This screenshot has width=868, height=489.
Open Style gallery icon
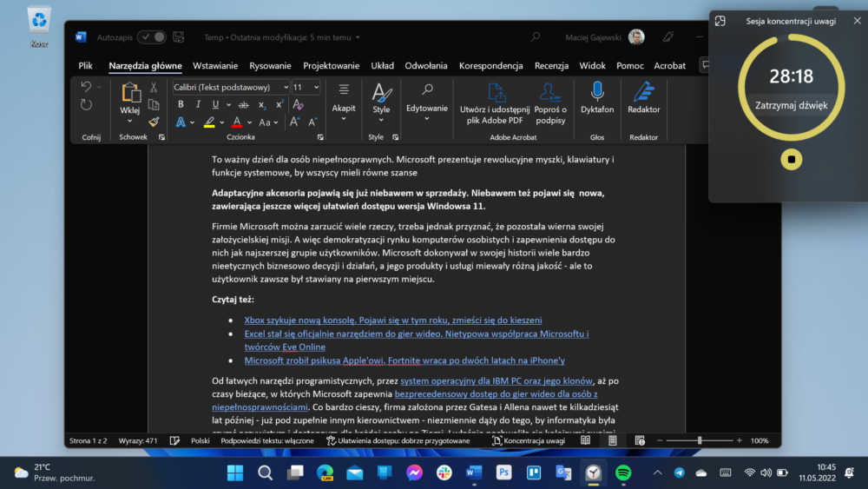[381, 92]
